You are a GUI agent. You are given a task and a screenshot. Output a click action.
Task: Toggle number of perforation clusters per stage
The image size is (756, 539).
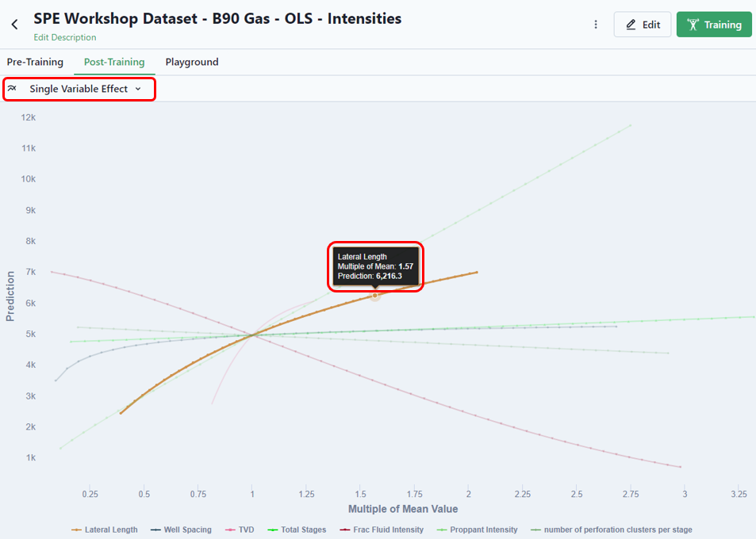612,529
